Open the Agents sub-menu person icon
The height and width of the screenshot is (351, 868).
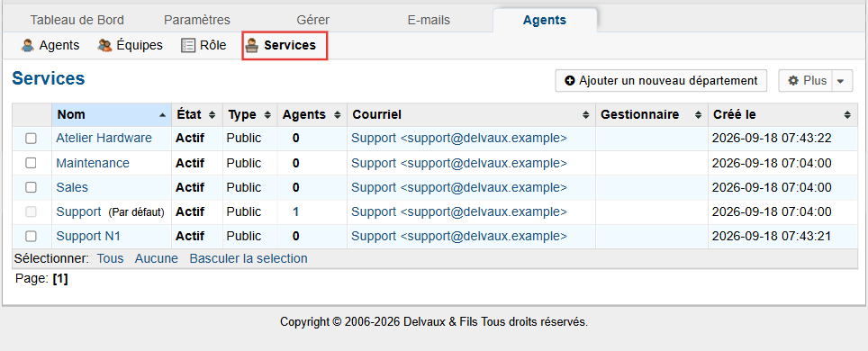coord(28,45)
